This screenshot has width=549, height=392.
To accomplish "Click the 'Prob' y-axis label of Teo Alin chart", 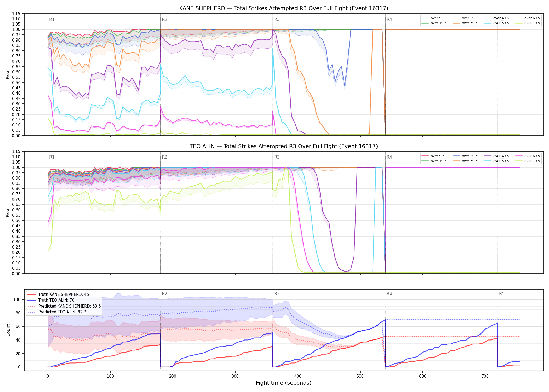I will point(8,213).
